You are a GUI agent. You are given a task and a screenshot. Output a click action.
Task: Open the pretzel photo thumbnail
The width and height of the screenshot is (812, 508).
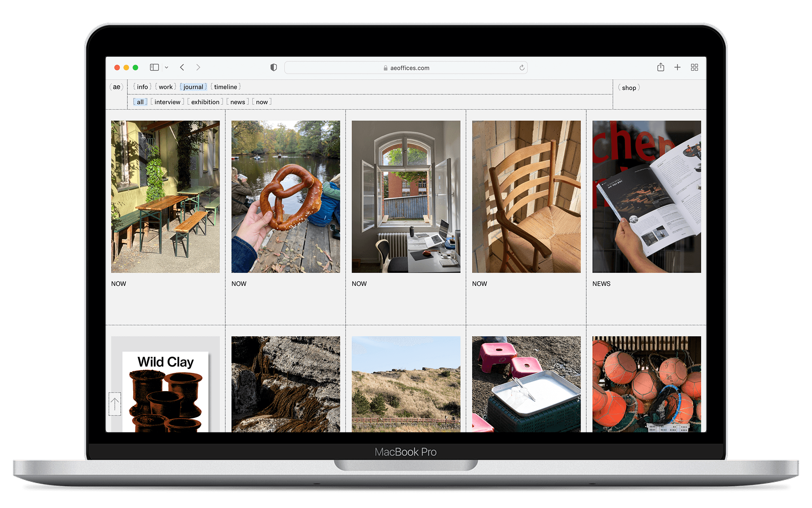(285, 197)
